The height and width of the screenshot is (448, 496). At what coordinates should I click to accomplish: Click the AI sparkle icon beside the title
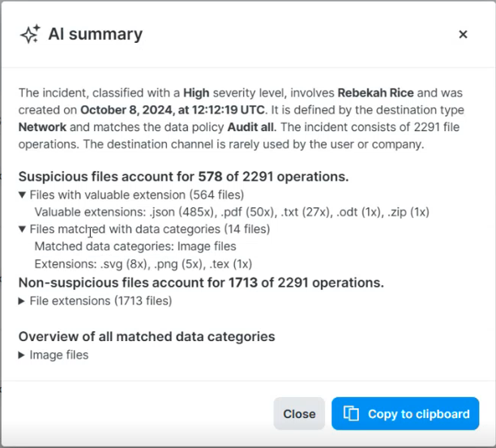pos(30,34)
